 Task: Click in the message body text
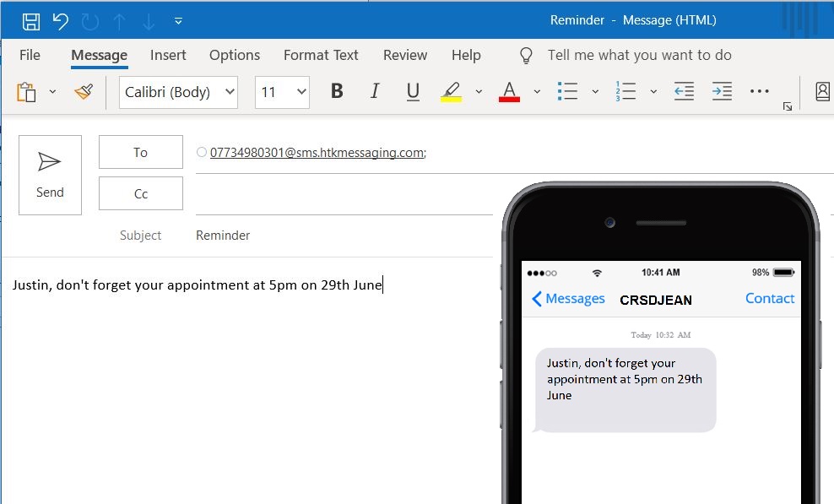point(198,285)
